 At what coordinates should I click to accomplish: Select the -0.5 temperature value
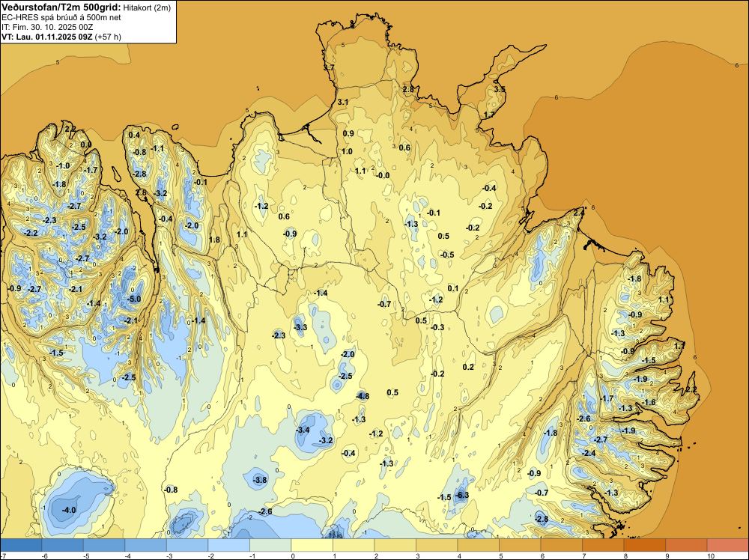[x=447, y=255]
